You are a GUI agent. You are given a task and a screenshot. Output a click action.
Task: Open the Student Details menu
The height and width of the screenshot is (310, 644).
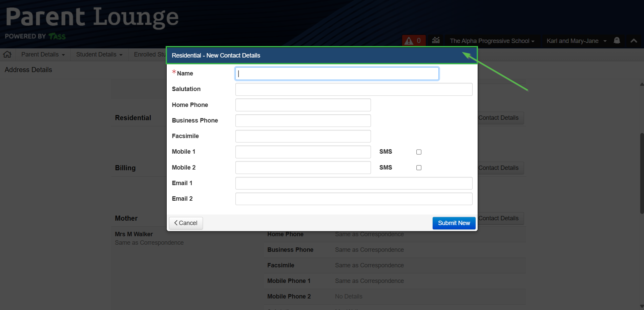[x=99, y=54]
